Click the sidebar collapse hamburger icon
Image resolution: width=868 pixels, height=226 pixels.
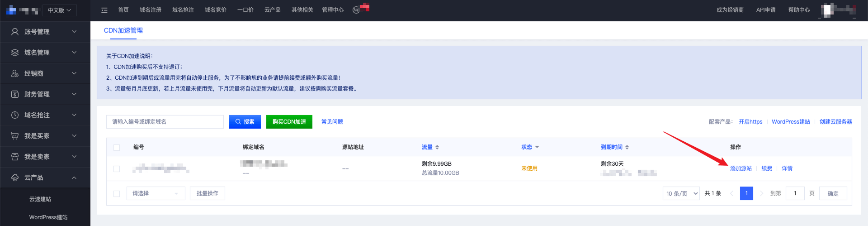coord(104,10)
